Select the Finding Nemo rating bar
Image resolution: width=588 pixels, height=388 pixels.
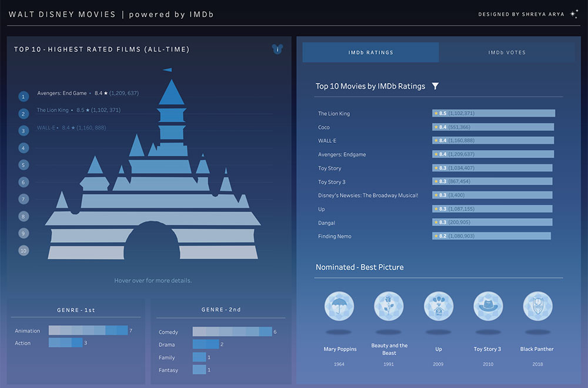tap(491, 236)
